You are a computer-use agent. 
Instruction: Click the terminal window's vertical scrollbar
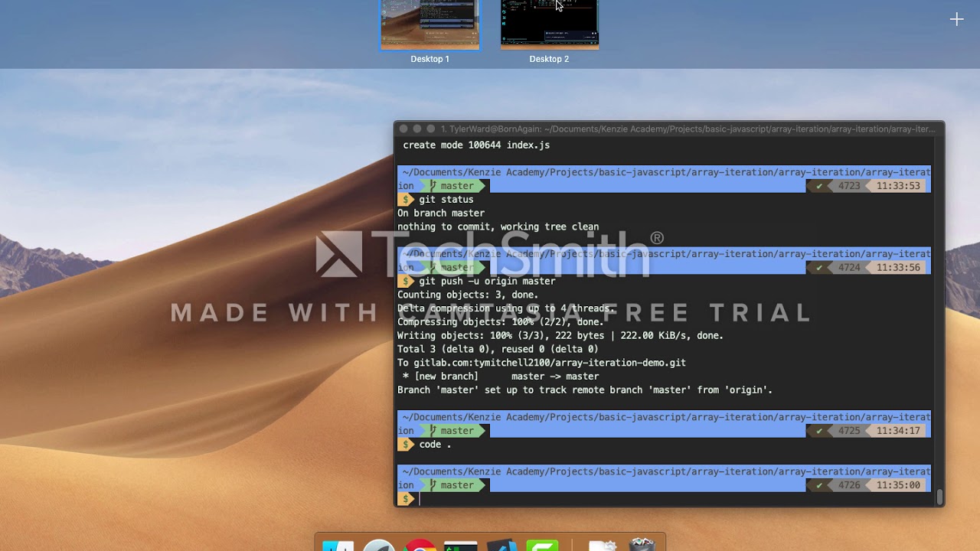(x=939, y=497)
